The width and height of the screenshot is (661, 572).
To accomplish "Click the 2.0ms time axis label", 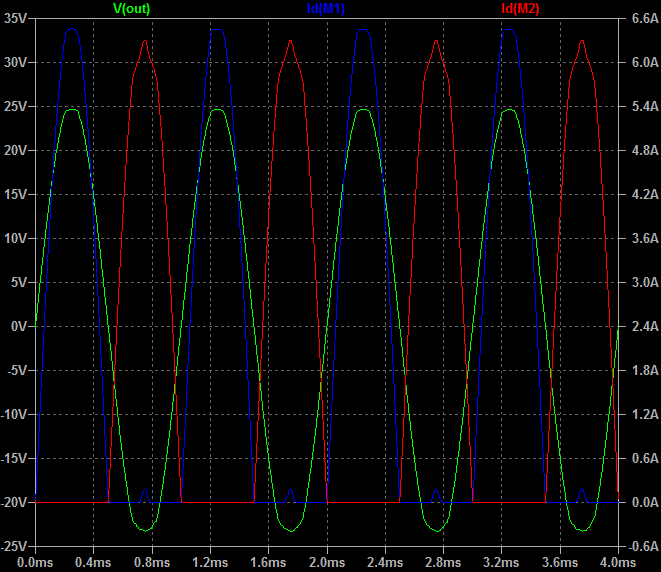I will (x=327, y=562).
